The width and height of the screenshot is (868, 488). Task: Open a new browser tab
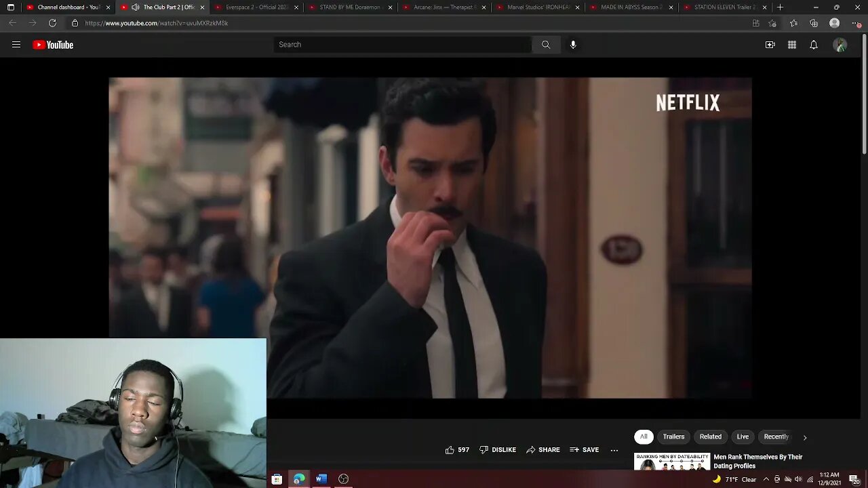click(780, 7)
